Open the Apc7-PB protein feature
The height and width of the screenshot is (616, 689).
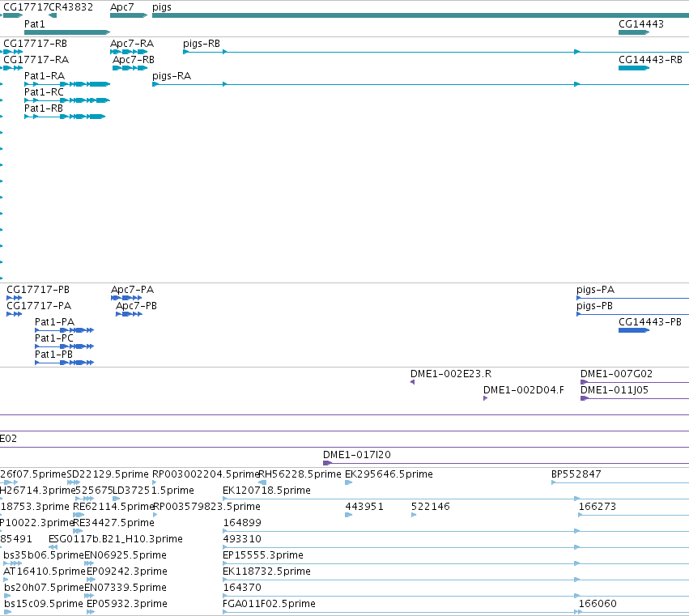tap(129, 314)
